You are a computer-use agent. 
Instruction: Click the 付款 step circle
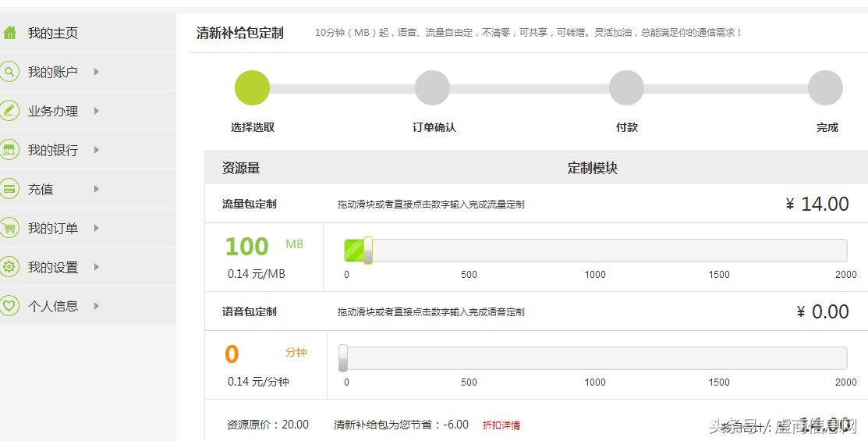pos(627,87)
